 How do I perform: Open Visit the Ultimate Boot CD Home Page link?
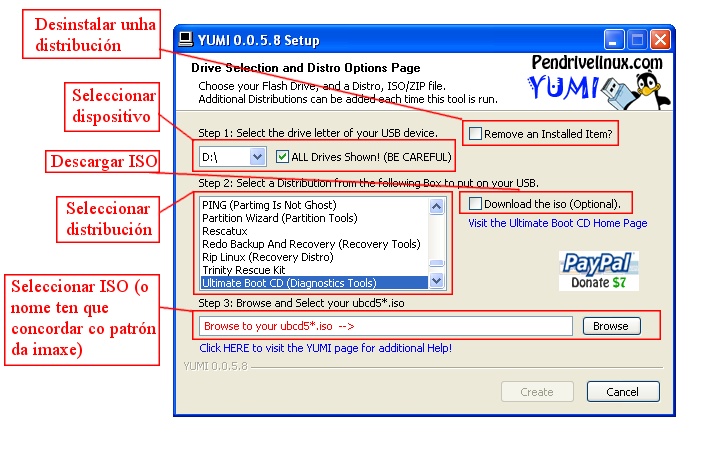(x=558, y=223)
